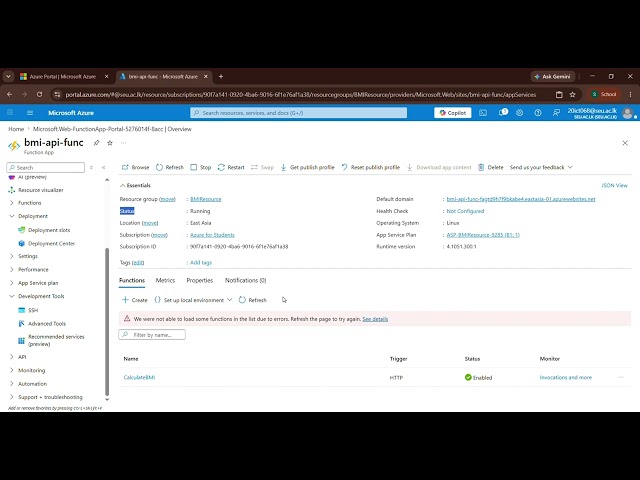
Task: Expand the Settings sidebar group
Action: (24, 256)
